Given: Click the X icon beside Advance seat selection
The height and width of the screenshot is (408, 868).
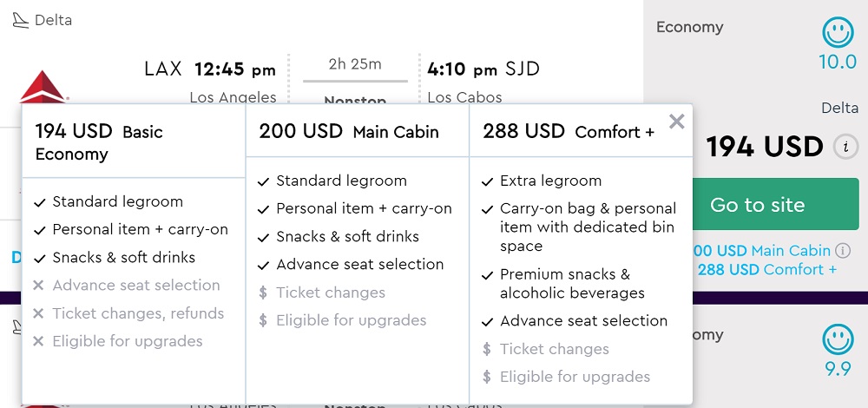Looking at the screenshot, I should [38, 286].
